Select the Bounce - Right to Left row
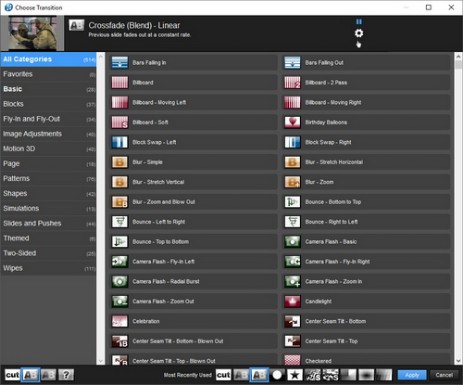The image size is (463, 385). pos(366,222)
